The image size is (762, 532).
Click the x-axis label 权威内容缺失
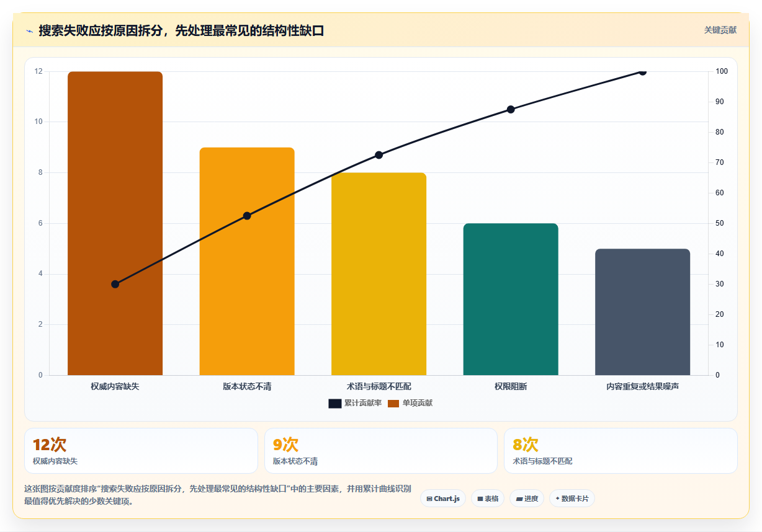pos(115,386)
